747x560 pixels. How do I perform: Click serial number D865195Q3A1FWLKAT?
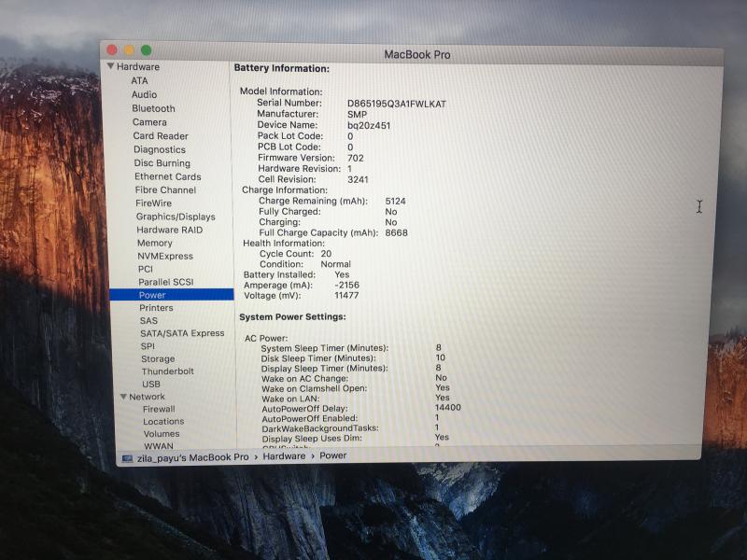396,104
